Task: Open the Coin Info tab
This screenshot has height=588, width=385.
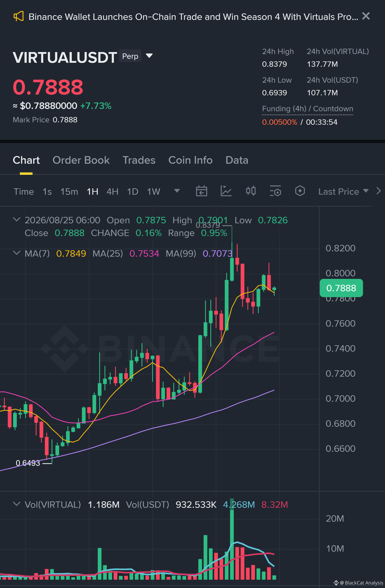Action: coord(190,160)
